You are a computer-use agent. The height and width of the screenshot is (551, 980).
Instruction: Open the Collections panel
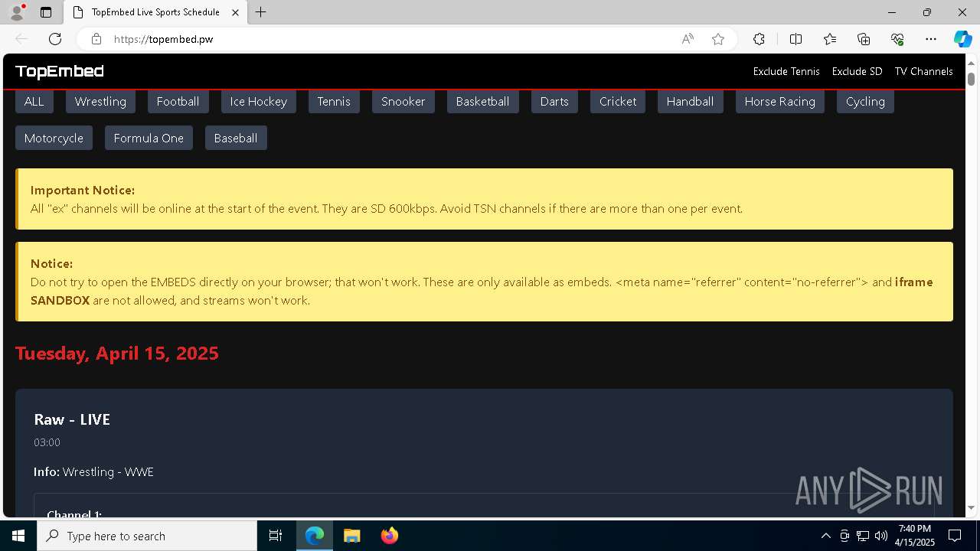pyautogui.click(x=864, y=39)
